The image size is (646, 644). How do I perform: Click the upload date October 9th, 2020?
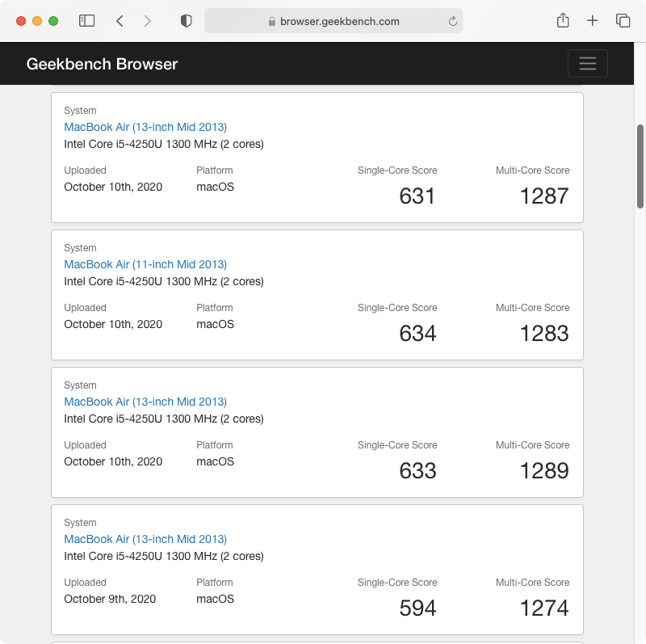(110, 599)
